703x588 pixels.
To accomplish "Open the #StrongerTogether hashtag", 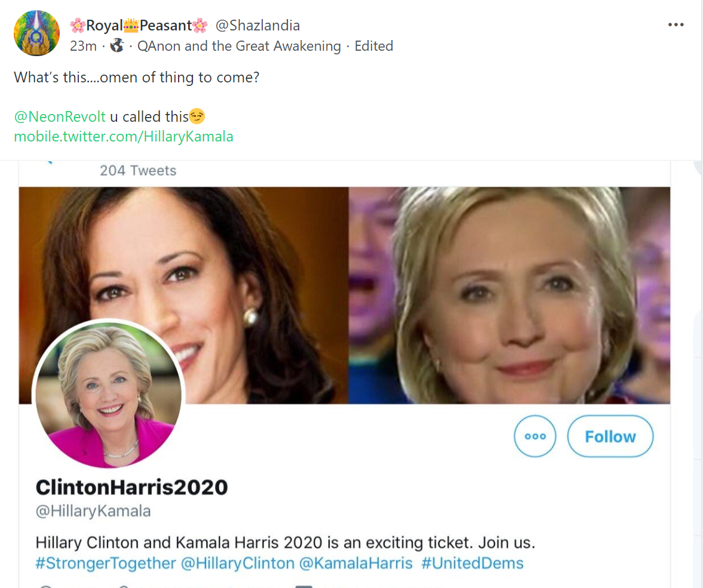I will pyautogui.click(x=106, y=564).
